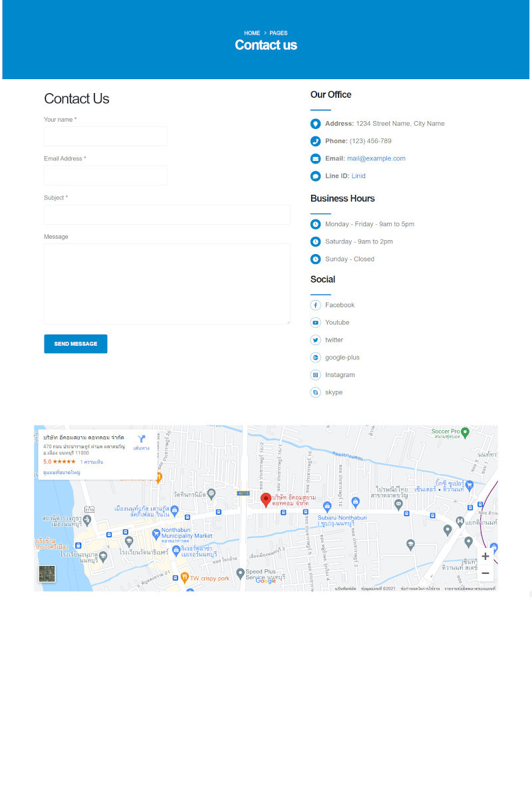Viewport: 532px width, 798px height.
Task: Click clock icon beside Monday - Friday hours
Action: coord(315,224)
